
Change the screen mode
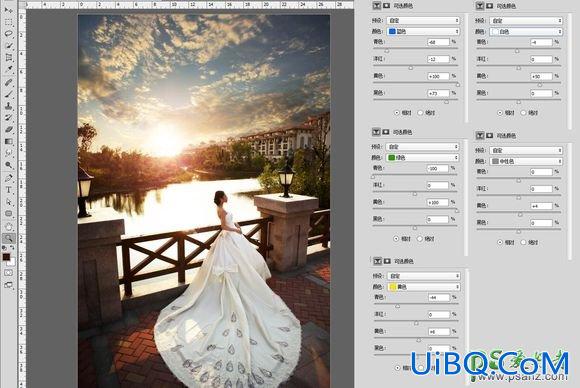coord(8,285)
